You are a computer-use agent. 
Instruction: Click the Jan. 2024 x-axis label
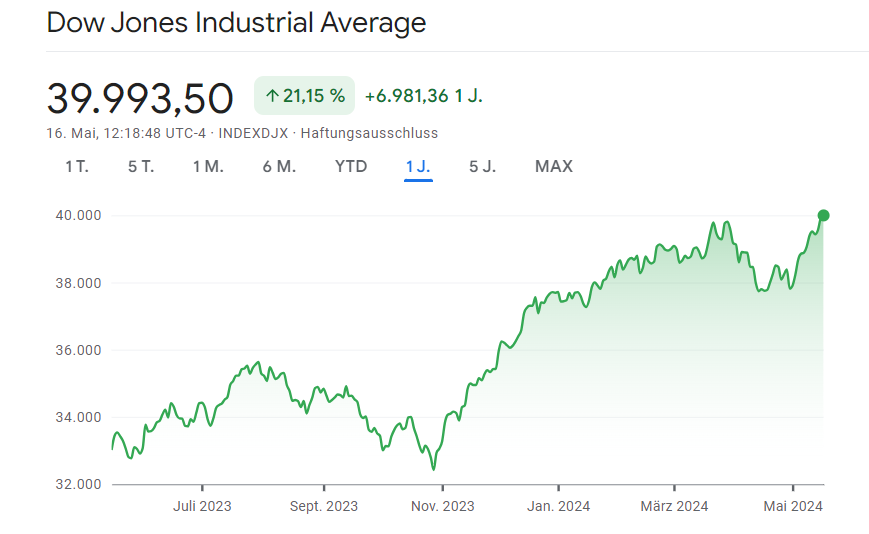tap(559, 506)
